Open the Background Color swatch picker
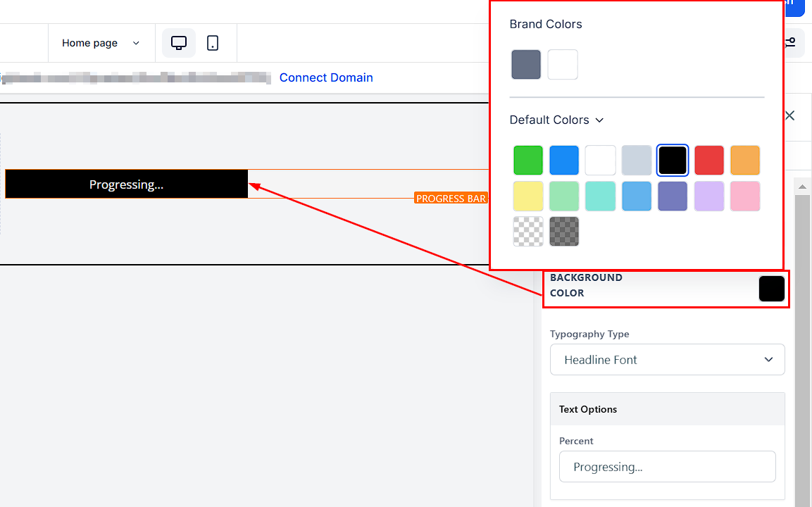The width and height of the screenshot is (812, 507). (771, 289)
